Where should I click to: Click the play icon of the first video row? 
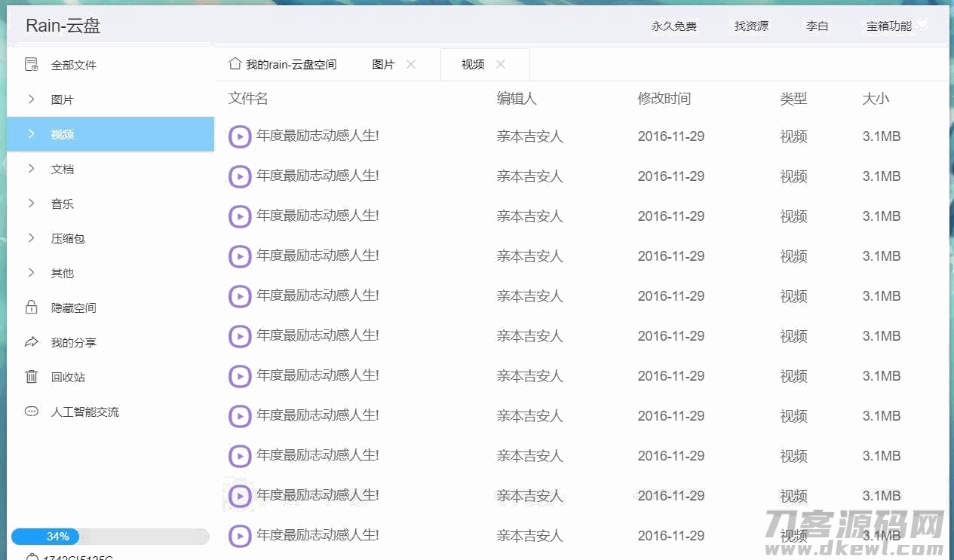[240, 137]
